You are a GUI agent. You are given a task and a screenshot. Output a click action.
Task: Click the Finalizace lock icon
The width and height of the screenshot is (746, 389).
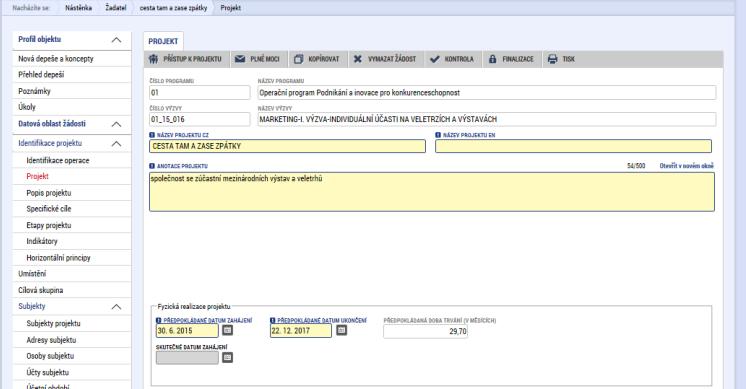click(492, 59)
